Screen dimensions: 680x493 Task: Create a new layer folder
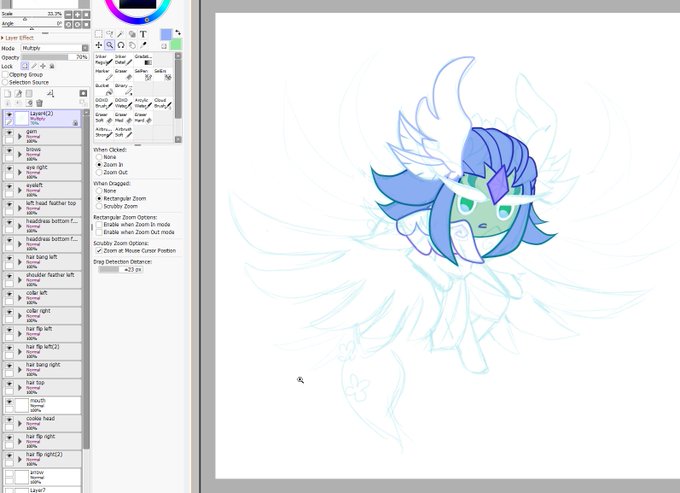(29, 93)
